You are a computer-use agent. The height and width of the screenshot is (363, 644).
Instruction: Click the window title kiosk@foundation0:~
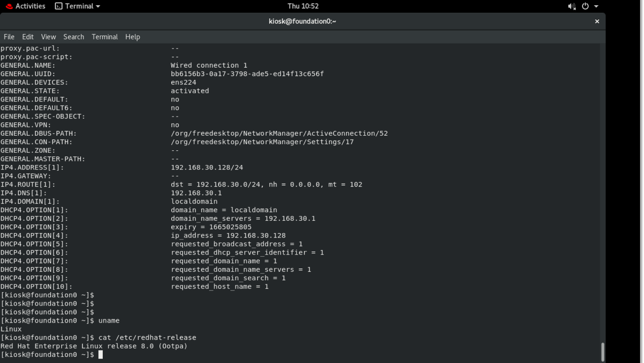[x=302, y=21]
